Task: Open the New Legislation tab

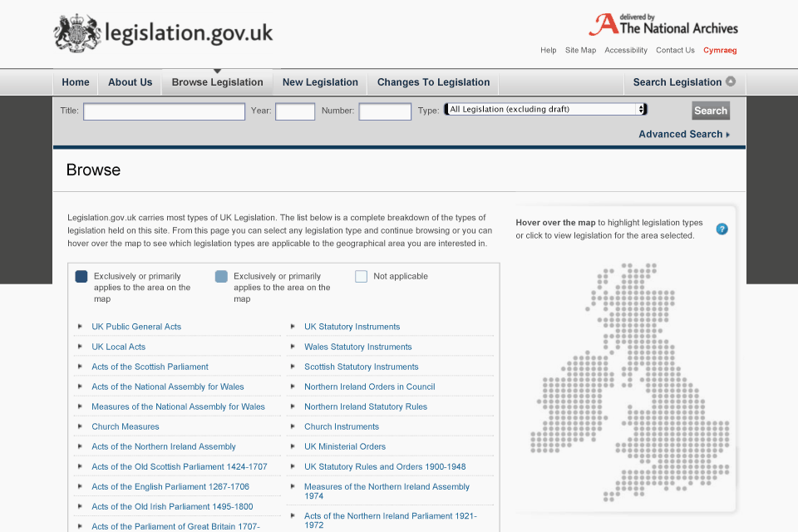Action: (x=320, y=82)
